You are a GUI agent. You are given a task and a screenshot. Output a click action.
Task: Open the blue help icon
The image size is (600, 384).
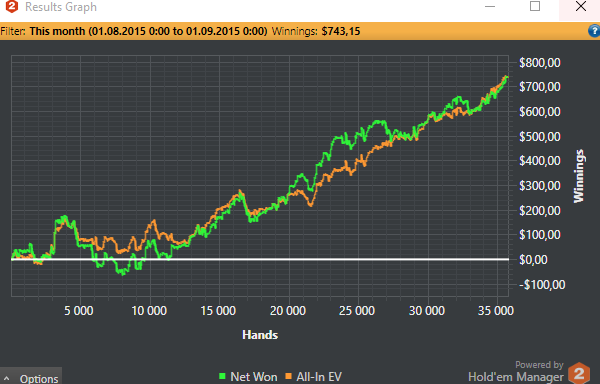tap(594, 31)
